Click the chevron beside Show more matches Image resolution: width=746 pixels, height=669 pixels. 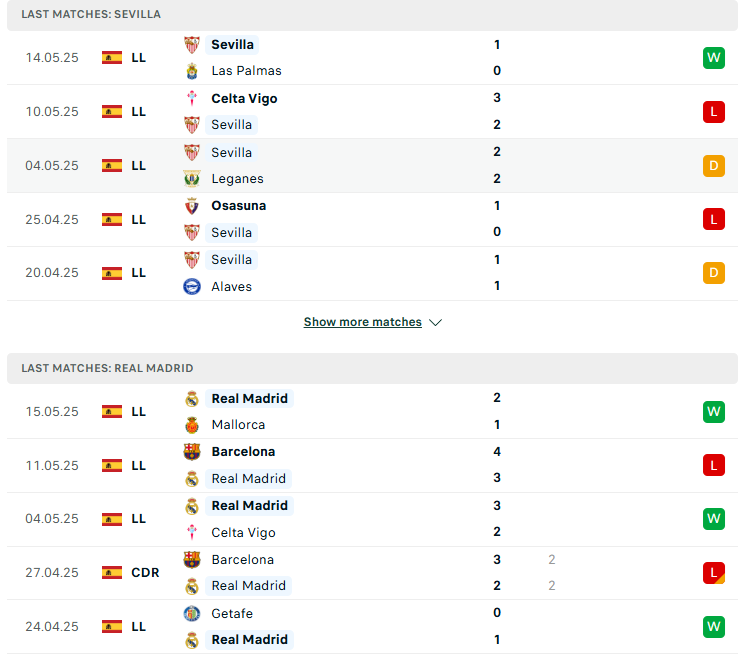pyautogui.click(x=435, y=323)
